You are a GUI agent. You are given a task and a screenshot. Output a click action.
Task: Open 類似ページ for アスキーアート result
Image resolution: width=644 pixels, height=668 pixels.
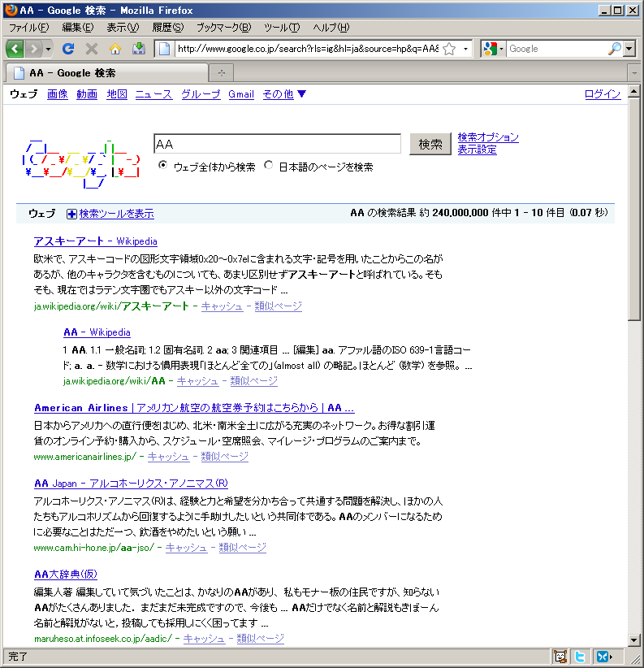[x=279, y=306]
